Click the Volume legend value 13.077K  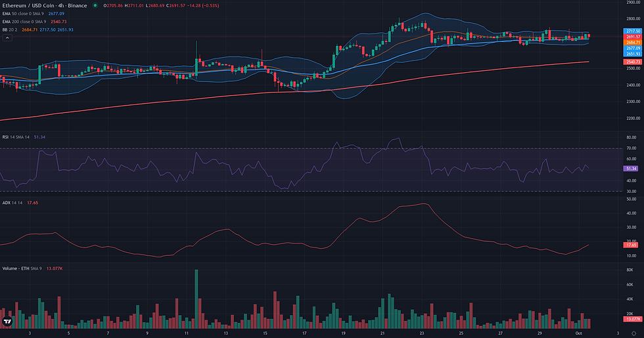[x=55, y=268]
